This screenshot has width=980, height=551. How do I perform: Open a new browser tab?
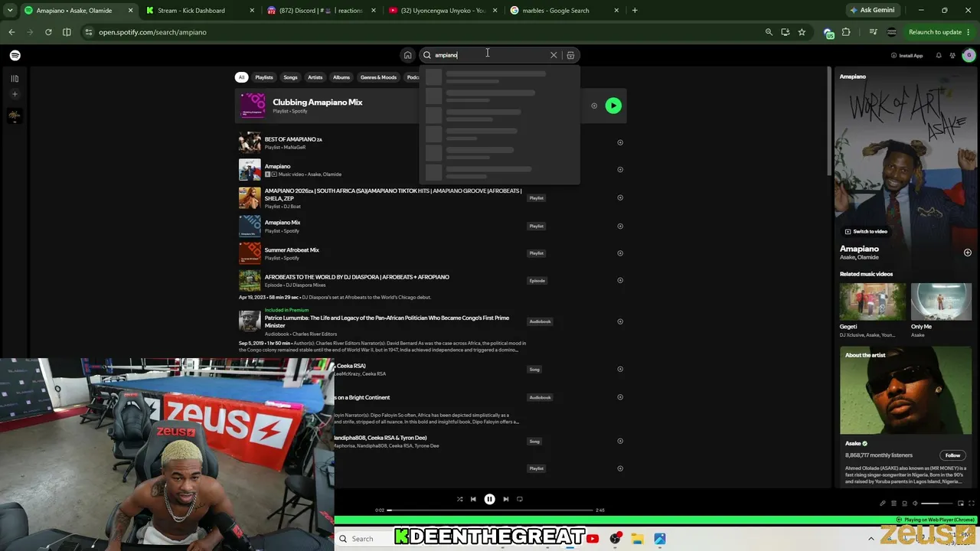pos(635,11)
